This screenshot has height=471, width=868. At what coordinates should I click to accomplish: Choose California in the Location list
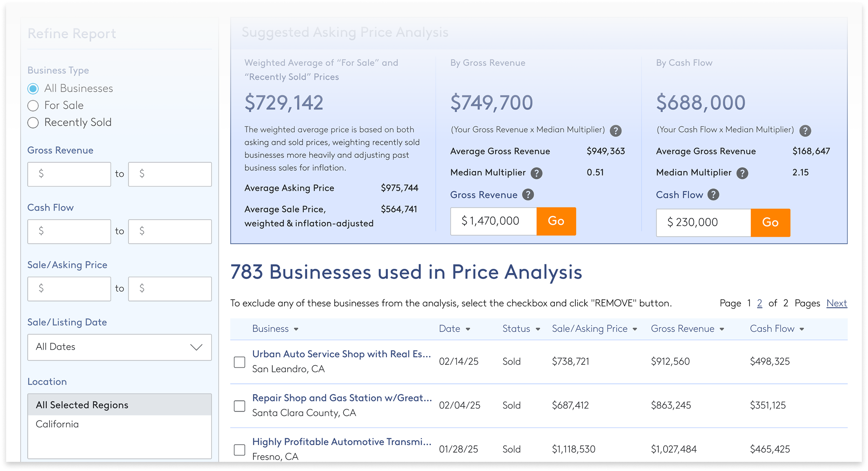57,424
